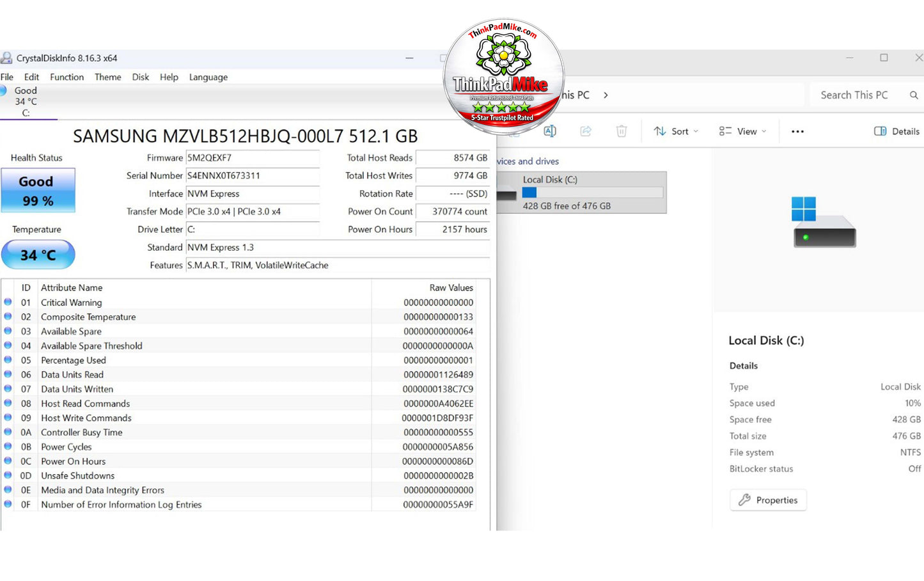
Task: Click the delete trash icon
Action: 622,131
